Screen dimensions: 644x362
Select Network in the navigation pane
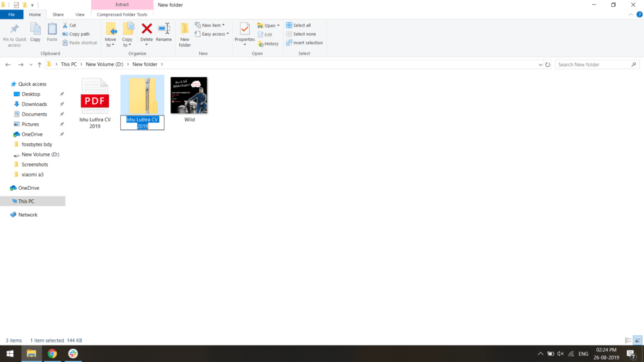pos(28,215)
